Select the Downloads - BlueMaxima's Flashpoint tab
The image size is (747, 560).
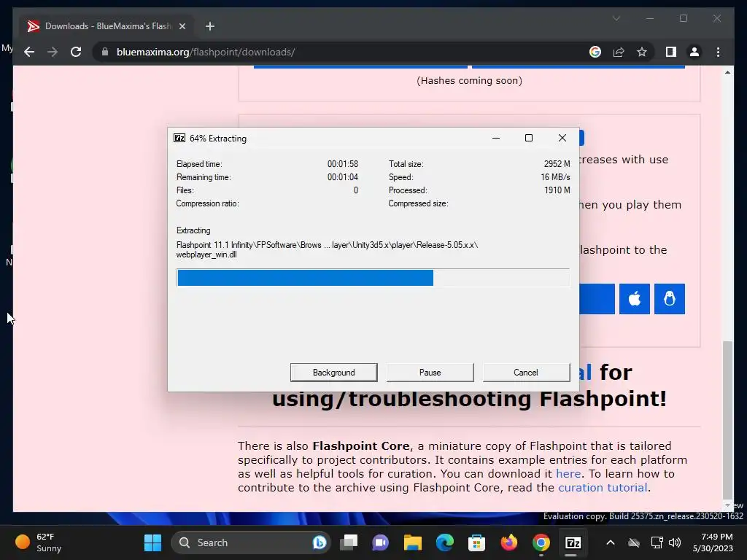tap(107, 26)
